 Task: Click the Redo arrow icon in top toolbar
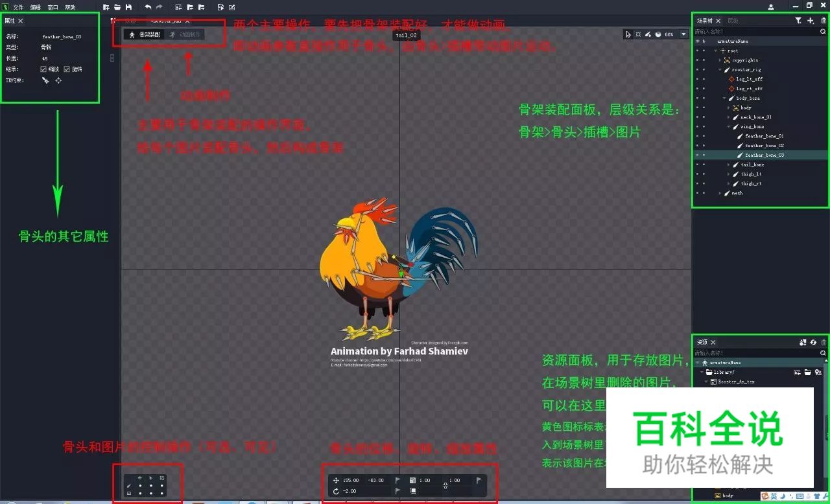click(160, 6)
